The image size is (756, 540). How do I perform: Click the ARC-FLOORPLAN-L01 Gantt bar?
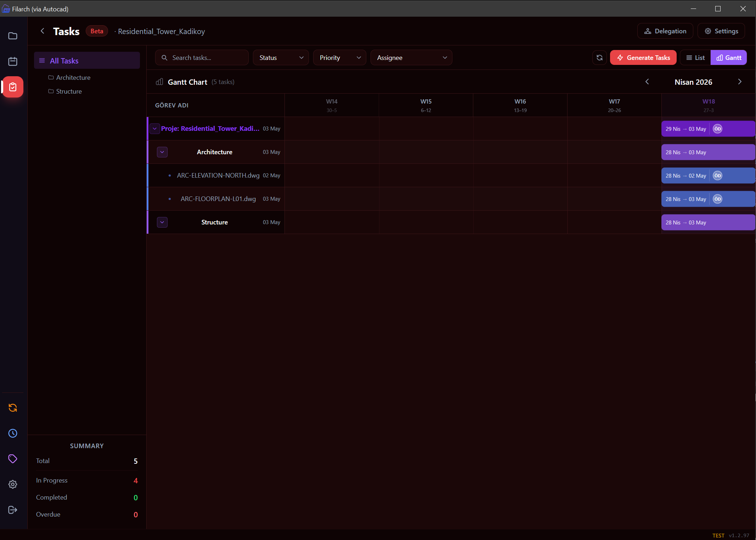tap(708, 199)
